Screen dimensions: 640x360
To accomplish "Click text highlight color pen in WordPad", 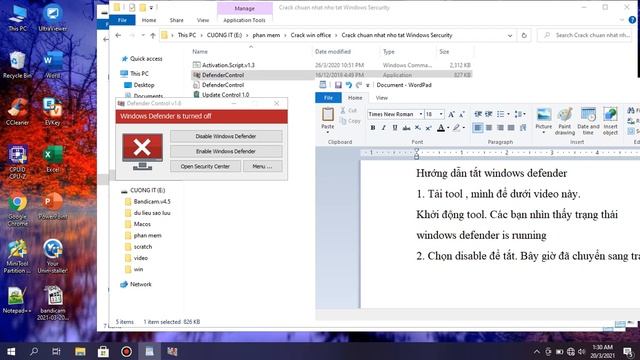I will (456, 128).
